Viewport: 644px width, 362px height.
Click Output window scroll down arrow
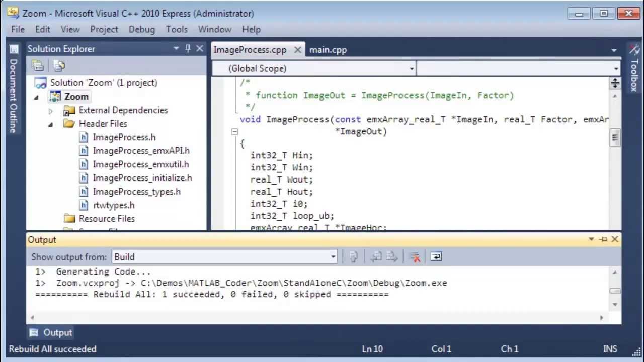tap(615, 304)
